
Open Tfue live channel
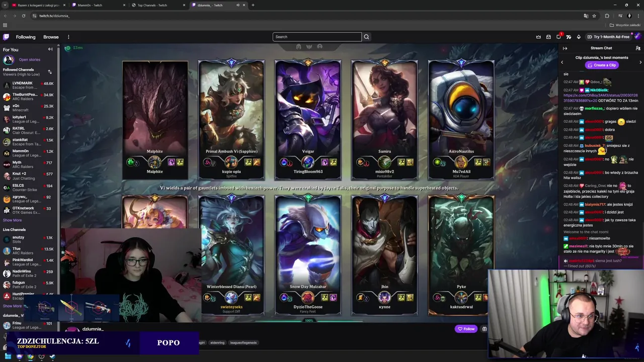[x=29, y=251]
